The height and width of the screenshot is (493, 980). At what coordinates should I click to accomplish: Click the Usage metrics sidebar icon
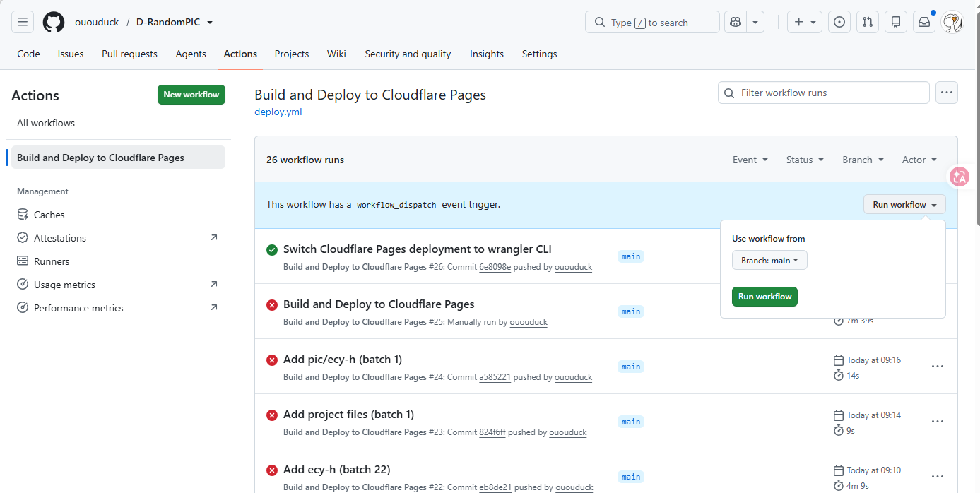click(x=23, y=285)
